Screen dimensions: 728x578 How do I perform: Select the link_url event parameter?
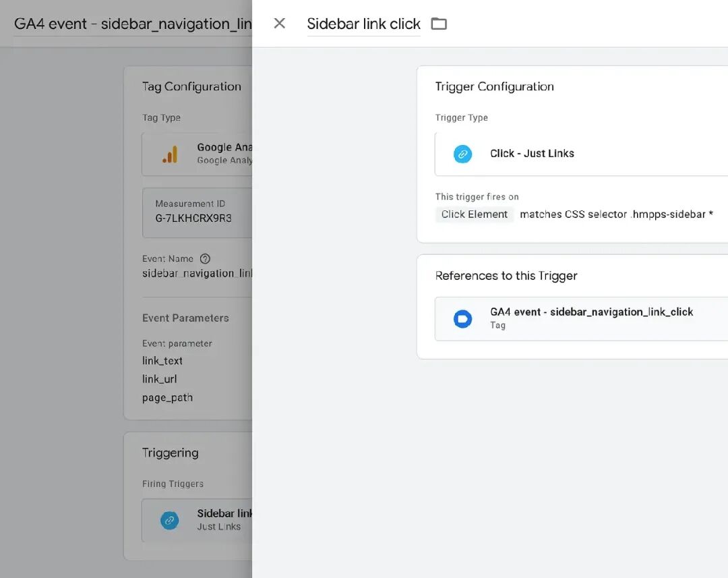tap(160, 379)
